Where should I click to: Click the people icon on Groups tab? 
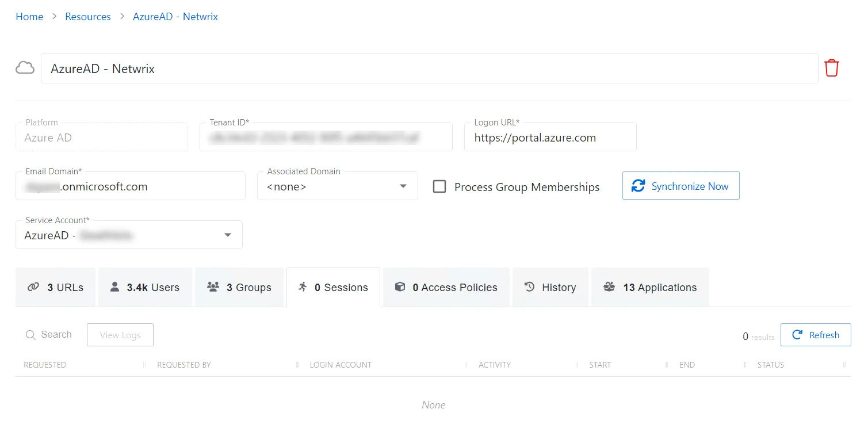tap(213, 286)
